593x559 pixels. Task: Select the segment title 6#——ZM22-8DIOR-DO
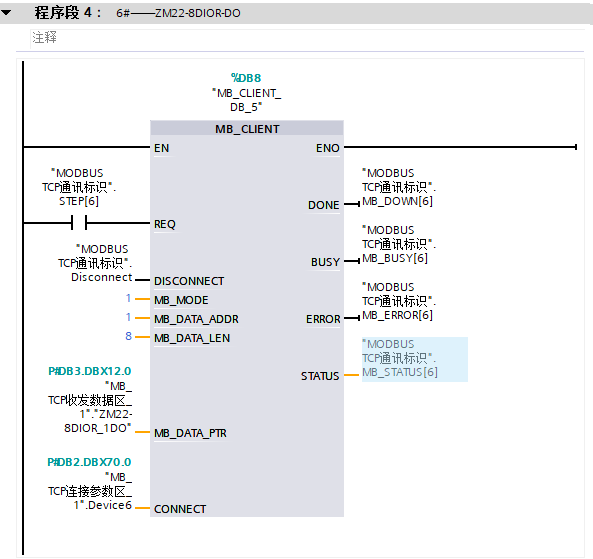tap(178, 13)
